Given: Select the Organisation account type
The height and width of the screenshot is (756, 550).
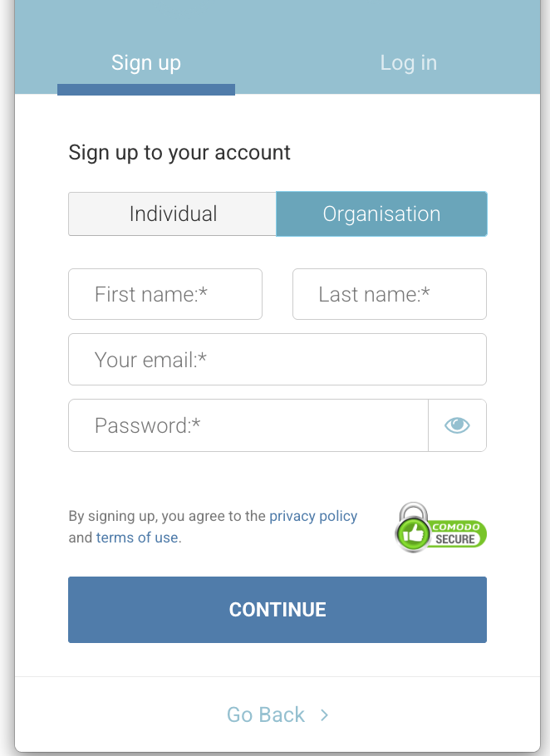Looking at the screenshot, I should [x=381, y=214].
